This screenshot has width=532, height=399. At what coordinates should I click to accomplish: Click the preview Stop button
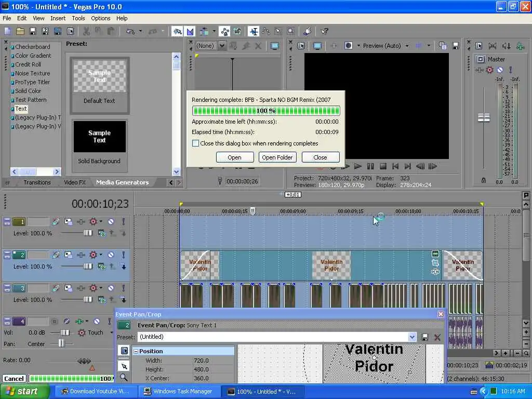[x=383, y=166]
